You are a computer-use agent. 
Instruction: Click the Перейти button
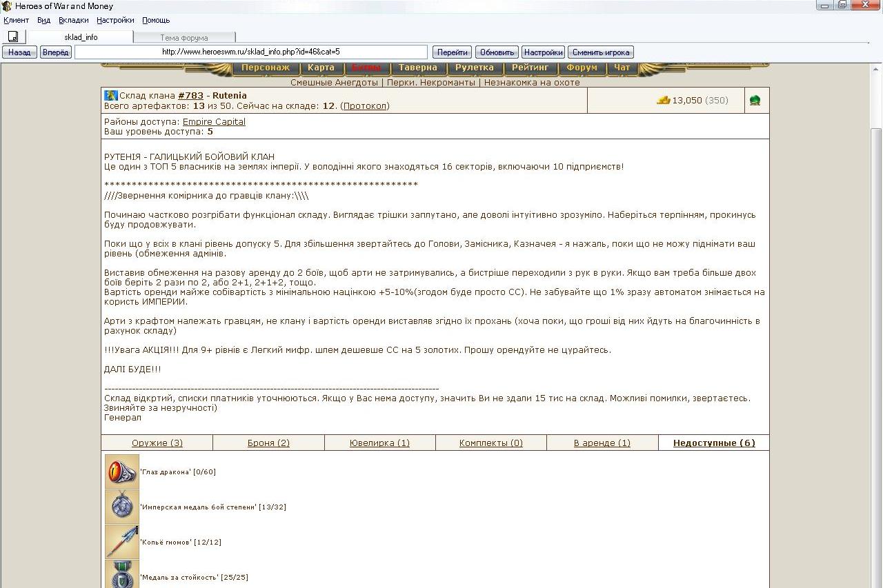click(x=453, y=52)
